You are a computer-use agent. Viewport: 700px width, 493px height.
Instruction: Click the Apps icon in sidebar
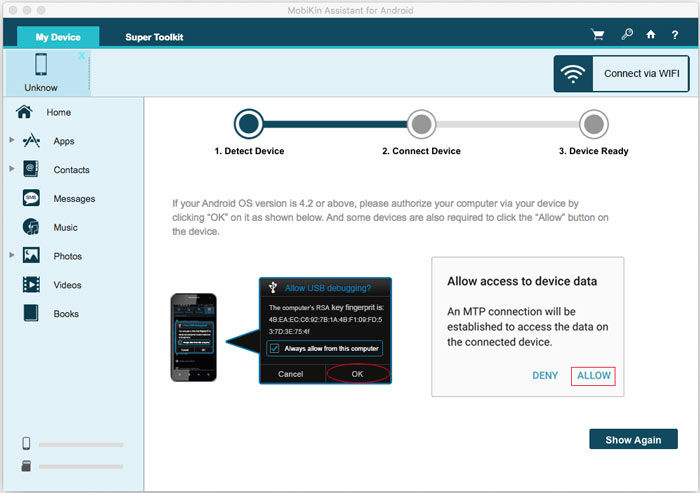(x=31, y=141)
